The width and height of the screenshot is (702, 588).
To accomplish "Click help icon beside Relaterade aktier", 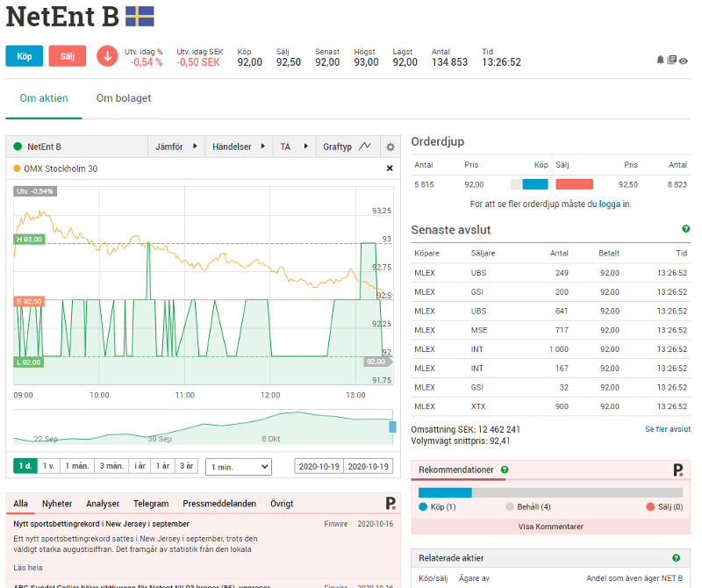I will coord(676,558).
